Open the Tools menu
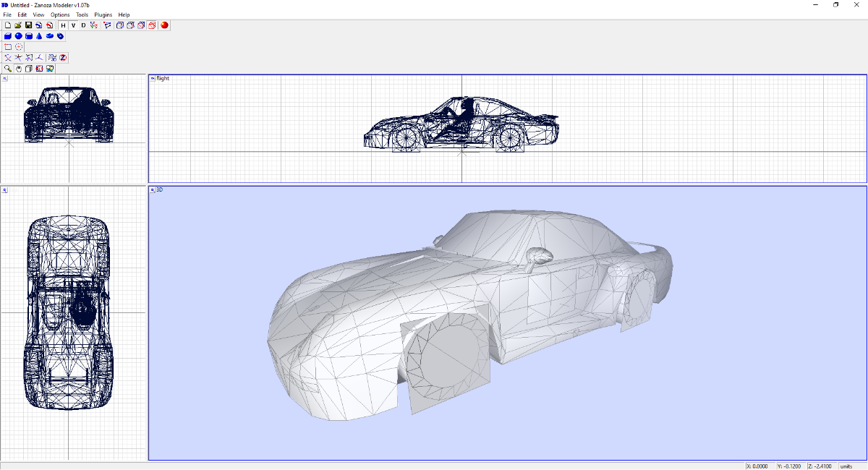 (x=82, y=14)
